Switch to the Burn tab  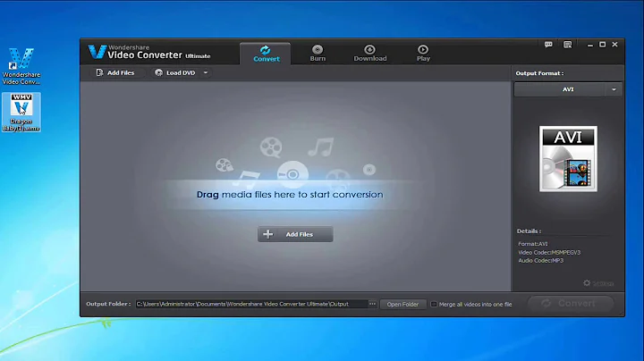tap(318, 54)
